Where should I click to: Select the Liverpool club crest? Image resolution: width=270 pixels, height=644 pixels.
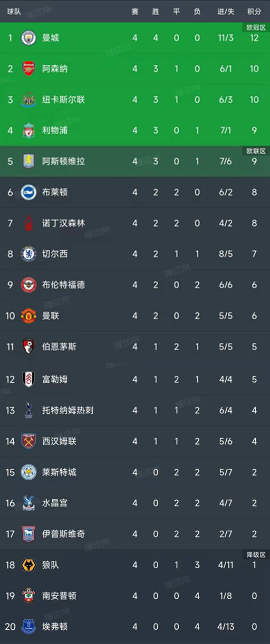coord(28,130)
